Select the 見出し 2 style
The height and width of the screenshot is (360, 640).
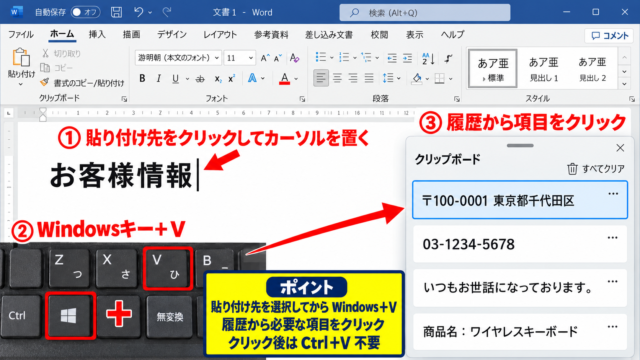593,69
